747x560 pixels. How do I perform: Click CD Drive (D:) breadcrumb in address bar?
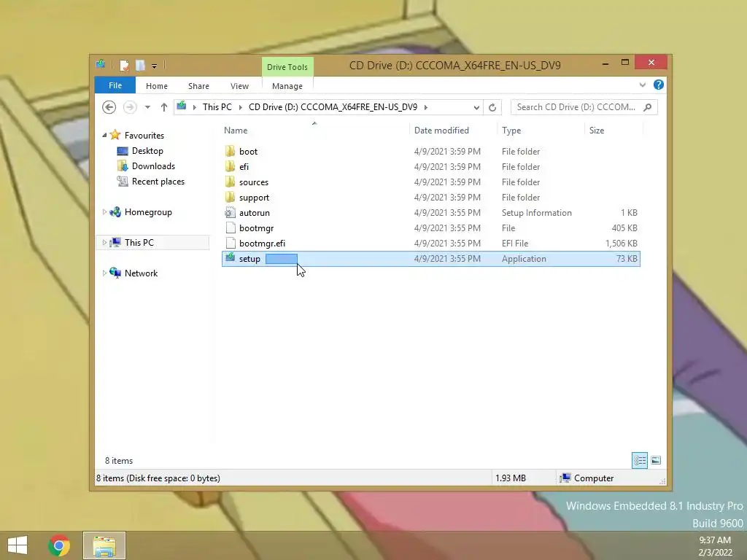click(x=333, y=107)
